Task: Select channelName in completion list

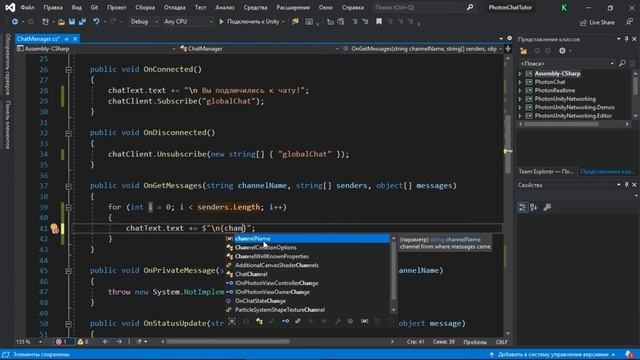Action: coord(308,239)
